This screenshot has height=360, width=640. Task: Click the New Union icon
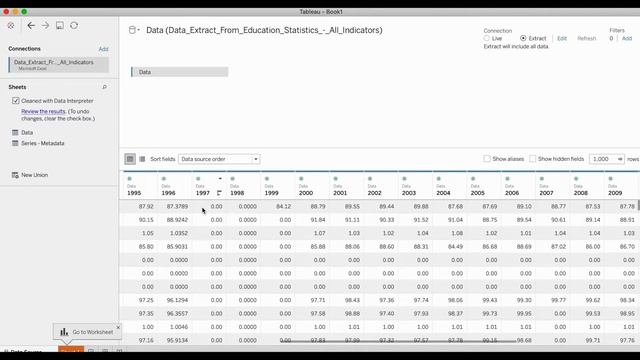[15, 175]
